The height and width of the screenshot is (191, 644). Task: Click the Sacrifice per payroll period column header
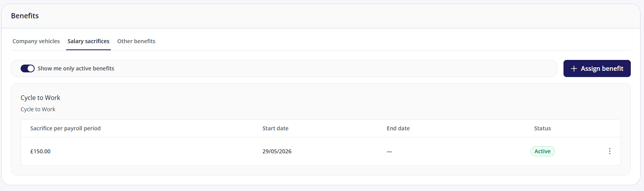point(65,128)
